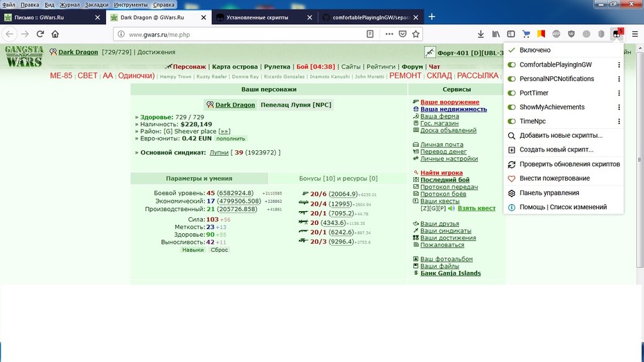644x362 pixels.
Task: Click the uBlock shield icon
Action: pyautogui.click(x=571, y=34)
